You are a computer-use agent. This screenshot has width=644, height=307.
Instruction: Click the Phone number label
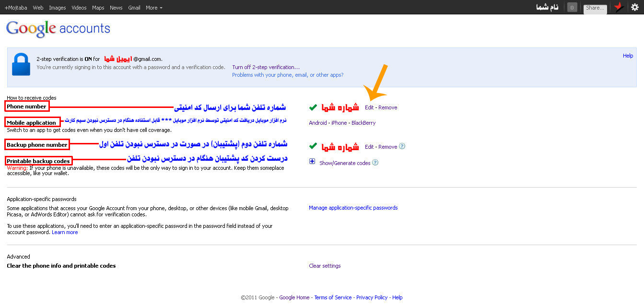pyautogui.click(x=27, y=106)
